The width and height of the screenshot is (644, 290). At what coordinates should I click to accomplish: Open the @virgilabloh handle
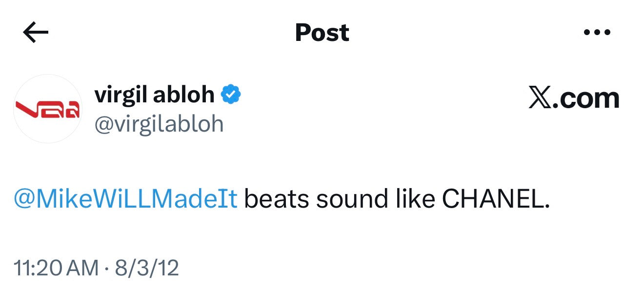pyautogui.click(x=159, y=124)
